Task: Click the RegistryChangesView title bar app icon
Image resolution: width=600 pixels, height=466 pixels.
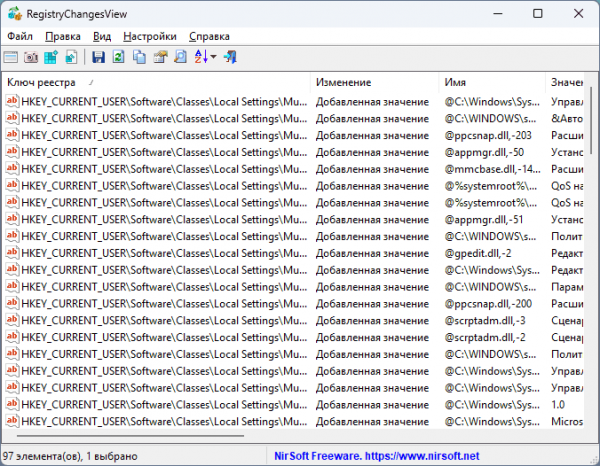Action: click(15, 14)
